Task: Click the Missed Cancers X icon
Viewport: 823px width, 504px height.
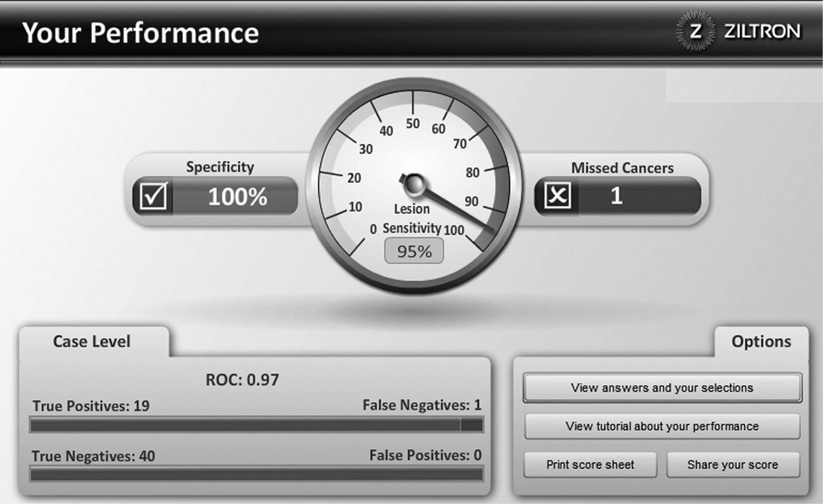Action: coord(556,196)
